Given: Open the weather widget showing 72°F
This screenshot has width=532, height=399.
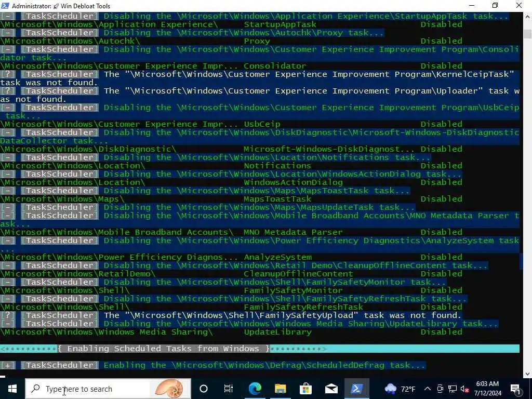Looking at the screenshot, I should tap(400, 389).
